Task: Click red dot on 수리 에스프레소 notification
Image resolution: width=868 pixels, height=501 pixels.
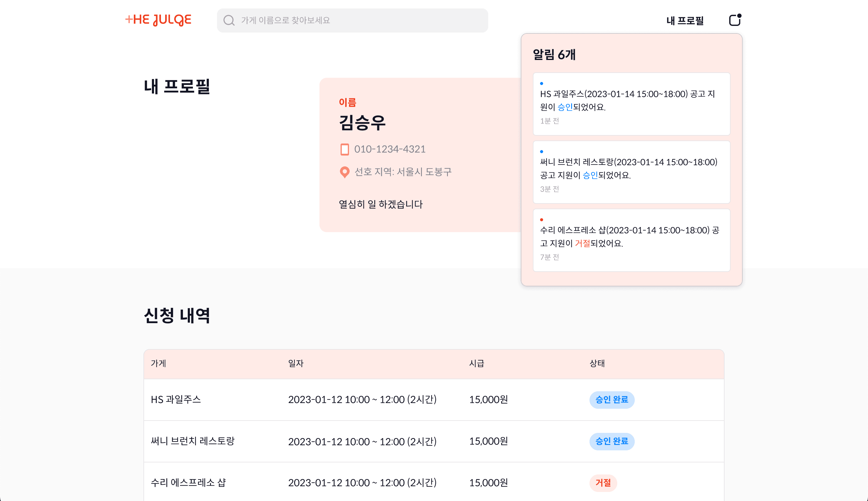Action: [x=542, y=220]
